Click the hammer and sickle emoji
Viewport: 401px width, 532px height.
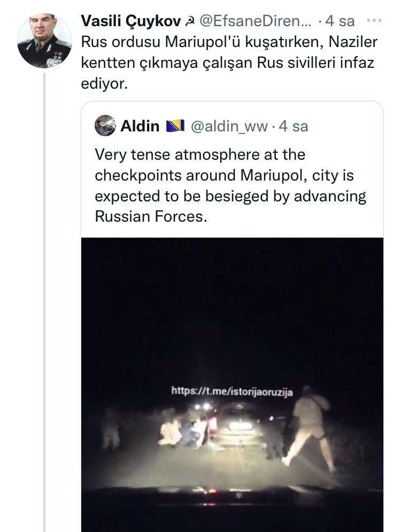click(x=189, y=22)
